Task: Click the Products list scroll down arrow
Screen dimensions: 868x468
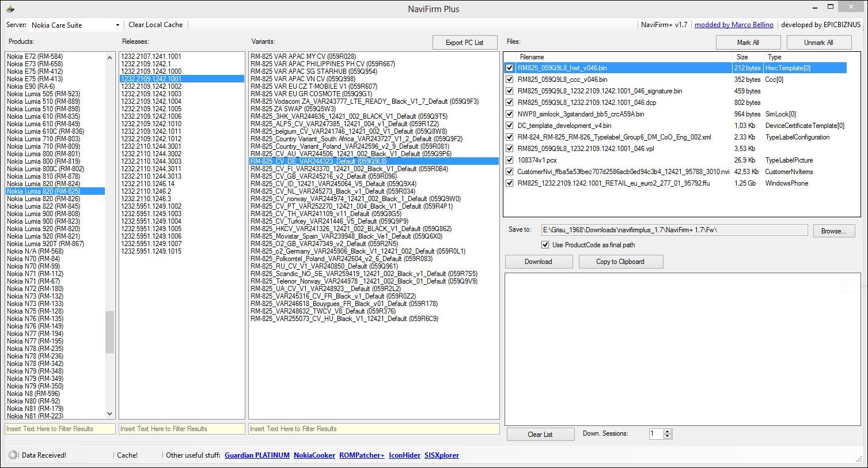Action: click(x=110, y=413)
